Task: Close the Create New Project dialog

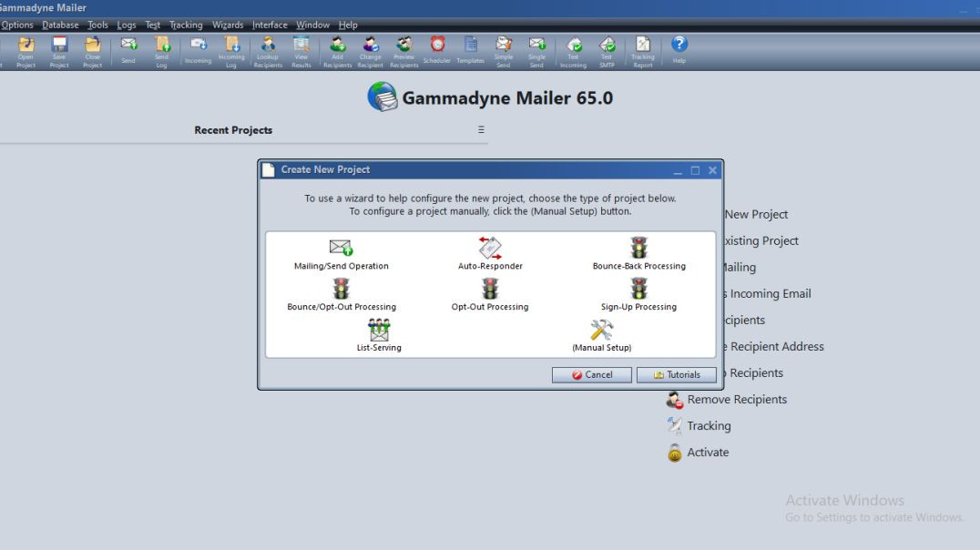Action: pyautogui.click(x=712, y=170)
